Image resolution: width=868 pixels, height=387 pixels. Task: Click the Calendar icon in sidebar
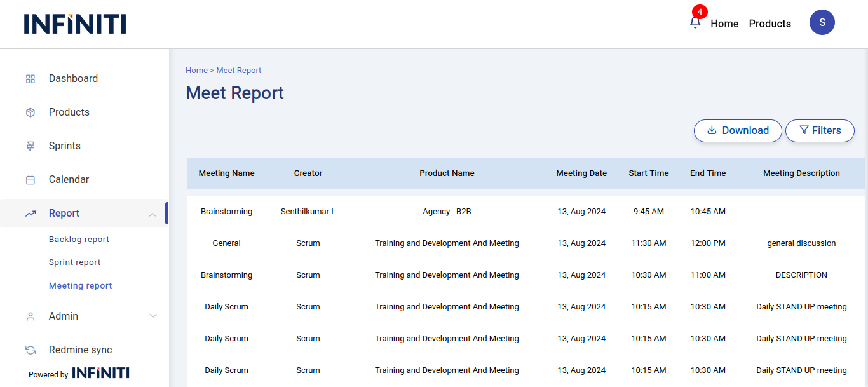(x=31, y=180)
